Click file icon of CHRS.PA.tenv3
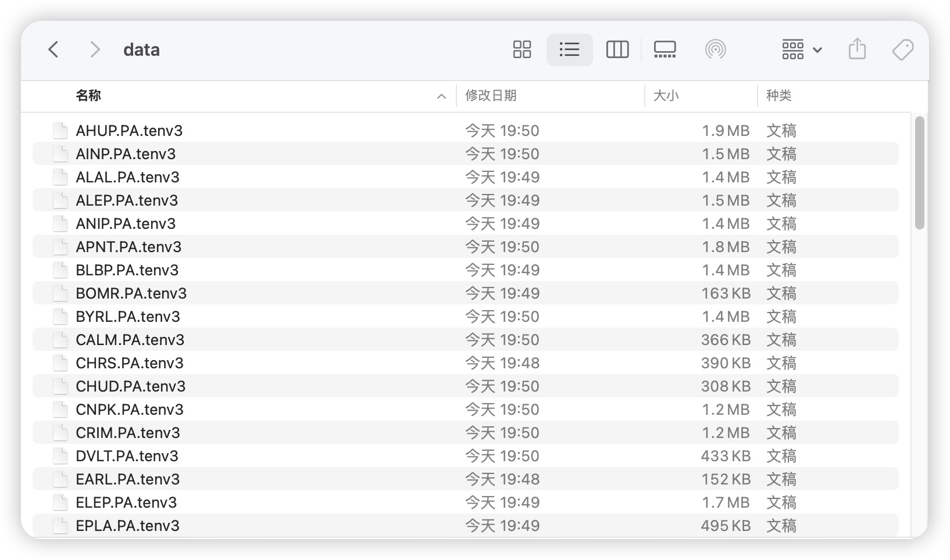Viewport: 950px width, 560px height. click(x=60, y=363)
